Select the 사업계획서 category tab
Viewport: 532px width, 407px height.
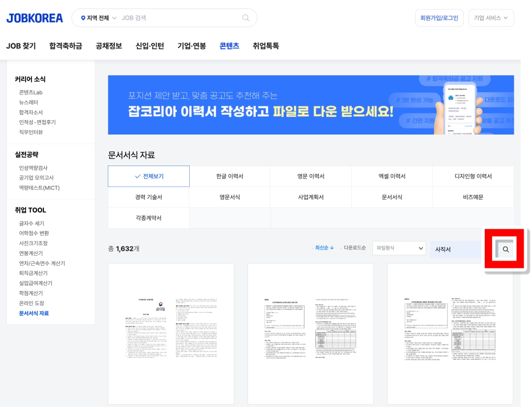click(x=311, y=197)
